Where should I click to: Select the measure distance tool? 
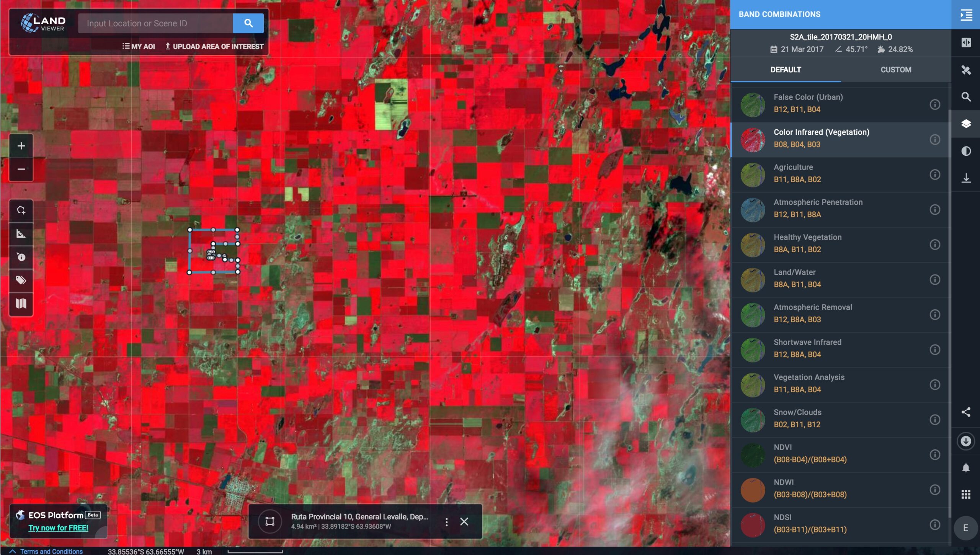21,233
